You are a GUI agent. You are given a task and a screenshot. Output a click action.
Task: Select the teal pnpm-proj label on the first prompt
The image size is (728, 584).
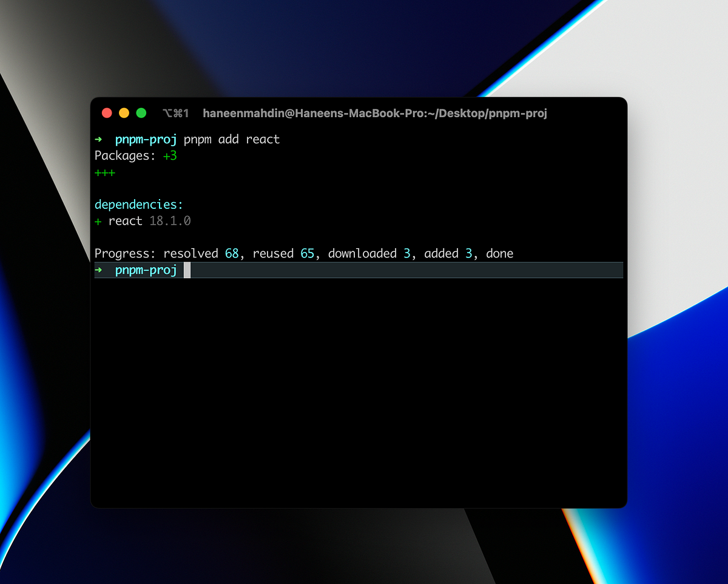click(x=146, y=139)
